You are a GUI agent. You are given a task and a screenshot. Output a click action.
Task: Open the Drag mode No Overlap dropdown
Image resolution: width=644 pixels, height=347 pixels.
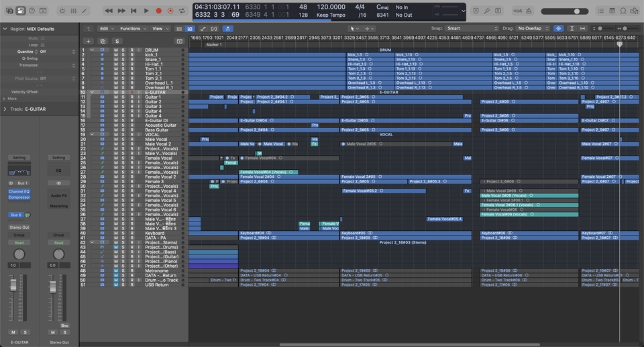[x=533, y=29]
